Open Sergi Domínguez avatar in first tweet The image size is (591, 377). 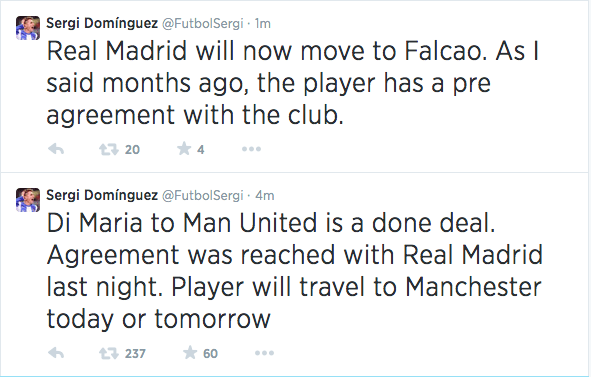[28, 28]
